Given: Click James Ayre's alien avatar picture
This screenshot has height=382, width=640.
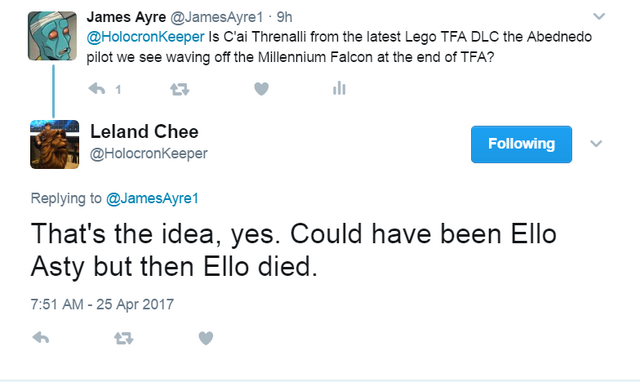Looking at the screenshot, I should pyautogui.click(x=52, y=36).
